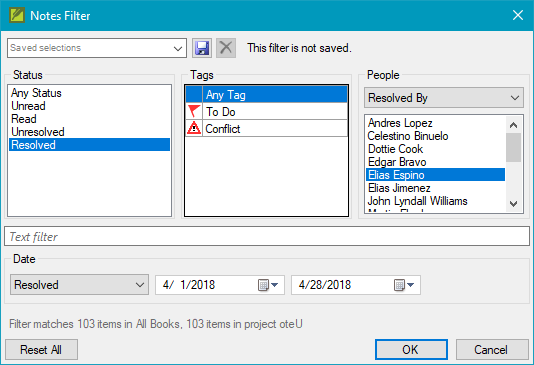The height and width of the screenshot is (365, 534).
Task: Select Elias Jimenez in People list
Action: click(435, 188)
